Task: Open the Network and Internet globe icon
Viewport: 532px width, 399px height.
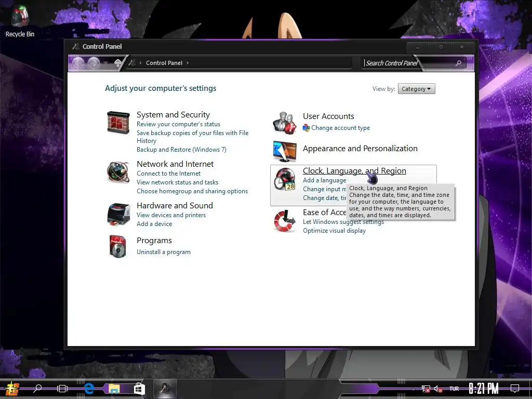Action: pos(118,172)
